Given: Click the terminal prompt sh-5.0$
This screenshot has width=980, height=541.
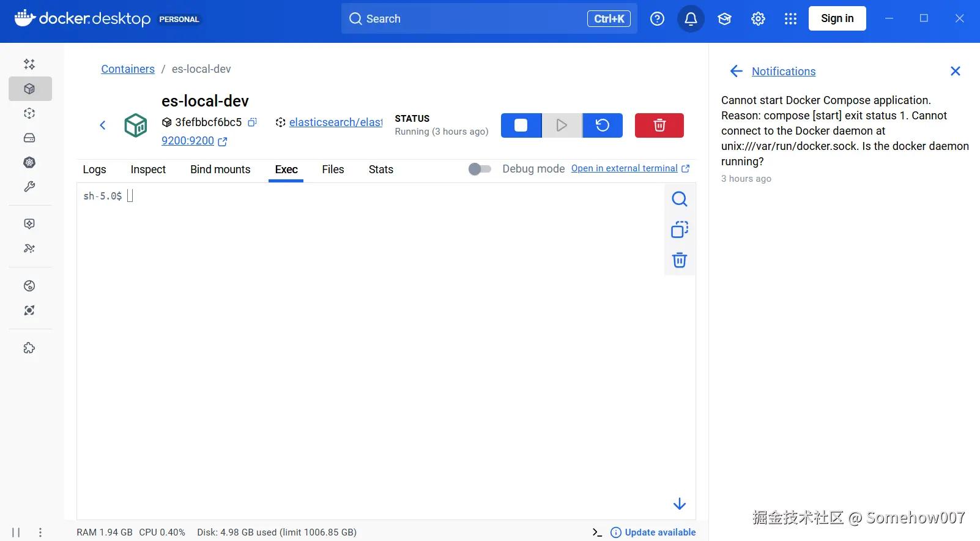Looking at the screenshot, I should pos(103,196).
